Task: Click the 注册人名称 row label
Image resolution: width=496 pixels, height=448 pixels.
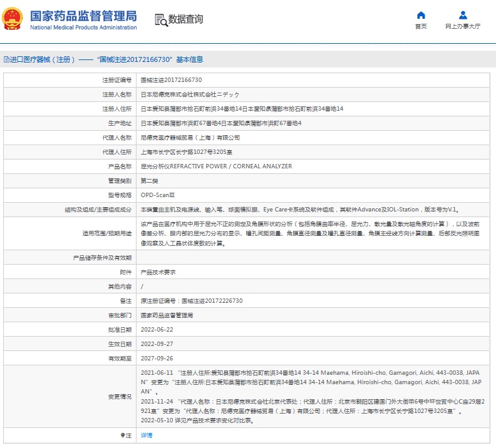Action: tap(116, 94)
